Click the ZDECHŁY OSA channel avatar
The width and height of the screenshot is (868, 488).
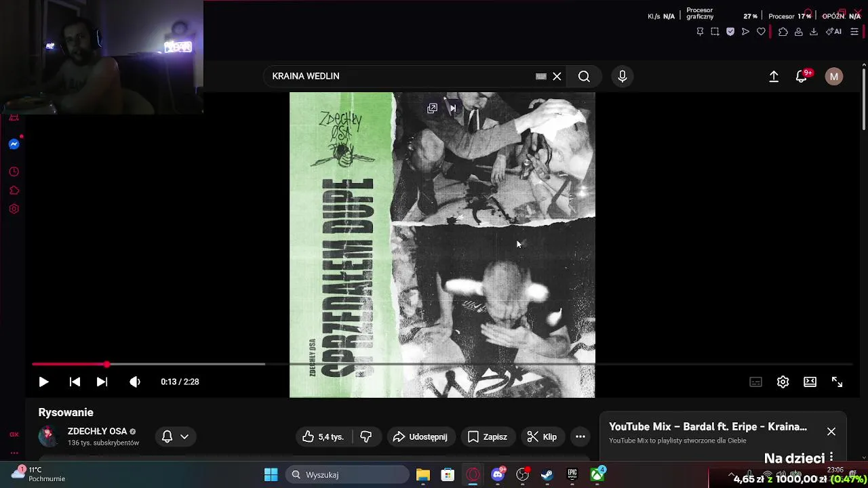tap(48, 436)
